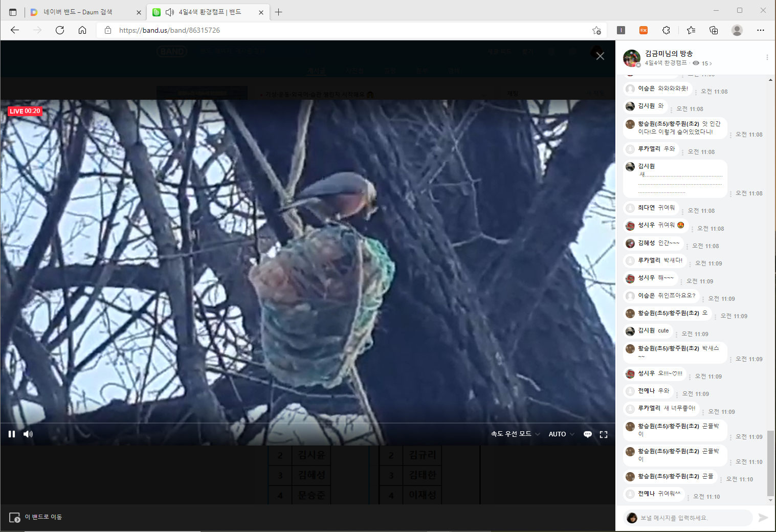Click 4일4색 환경캠프 band name link
The height and width of the screenshot is (532, 776).
666,63
